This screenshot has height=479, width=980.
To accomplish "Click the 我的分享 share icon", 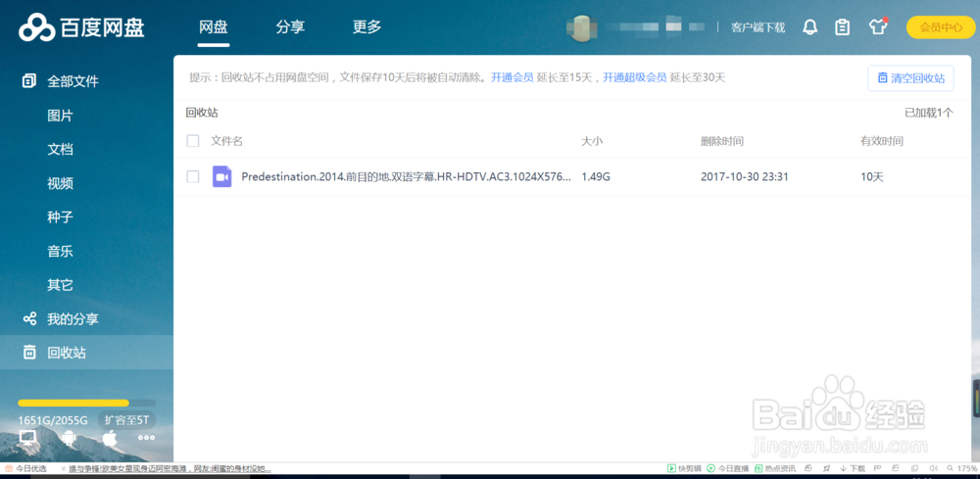I will coord(29,319).
